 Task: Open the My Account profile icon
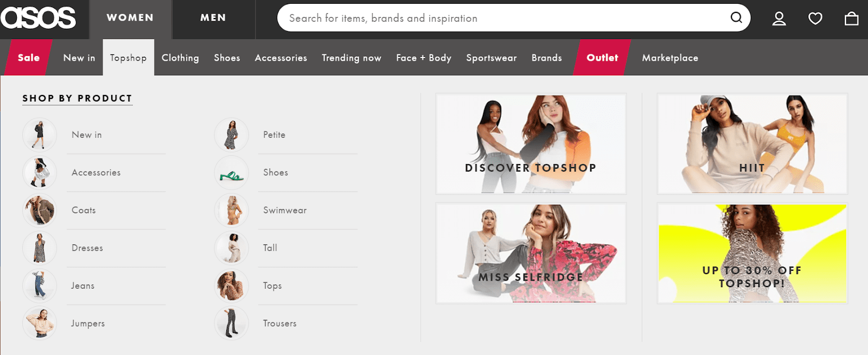pyautogui.click(x=779, y=18)
